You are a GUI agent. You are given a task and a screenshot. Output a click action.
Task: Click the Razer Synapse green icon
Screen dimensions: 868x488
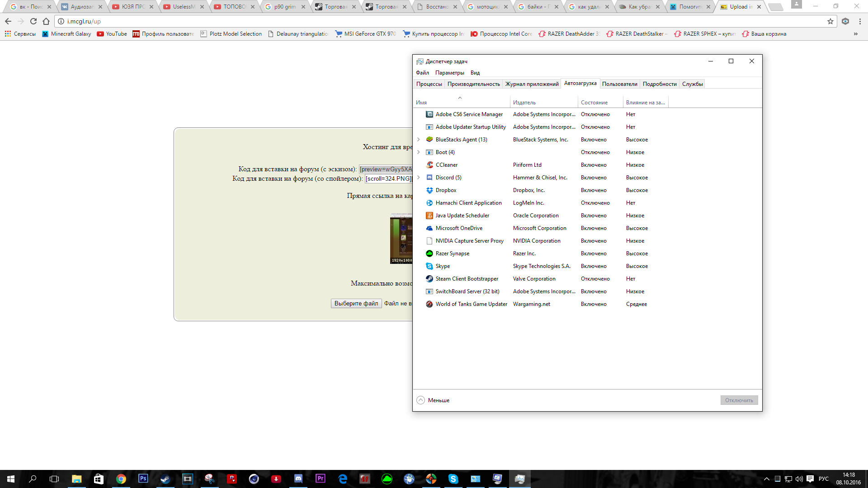429,253
